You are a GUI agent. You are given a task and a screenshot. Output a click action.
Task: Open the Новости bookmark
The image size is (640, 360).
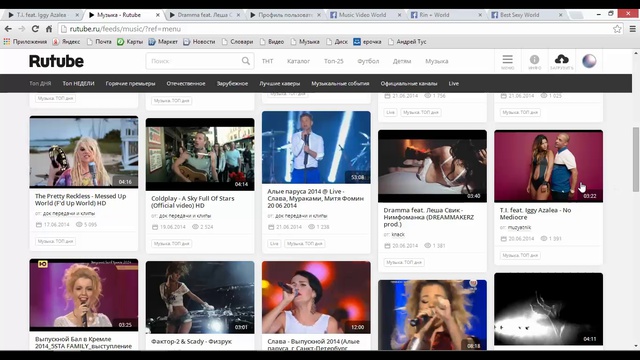tap(199, 42)
